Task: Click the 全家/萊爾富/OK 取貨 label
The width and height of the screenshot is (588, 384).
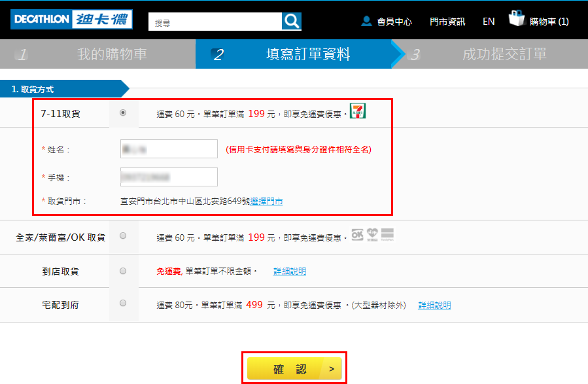Action: coord(60,237)
